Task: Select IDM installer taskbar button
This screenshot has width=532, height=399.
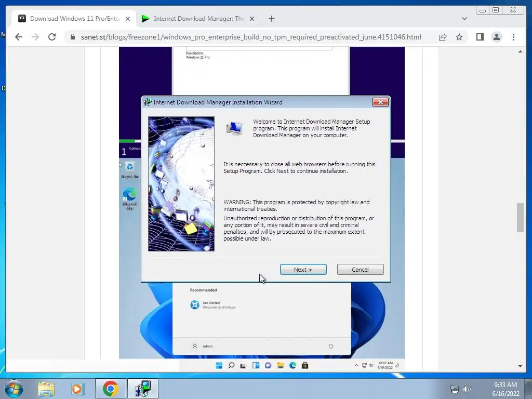Action: [x=142, y=389]
